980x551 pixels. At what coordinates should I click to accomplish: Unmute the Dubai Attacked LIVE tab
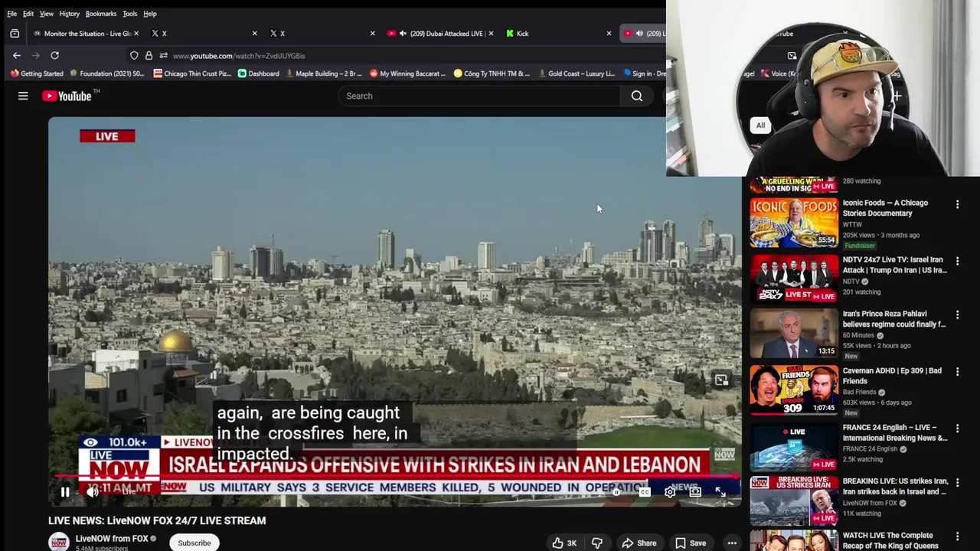coord(403,34)
